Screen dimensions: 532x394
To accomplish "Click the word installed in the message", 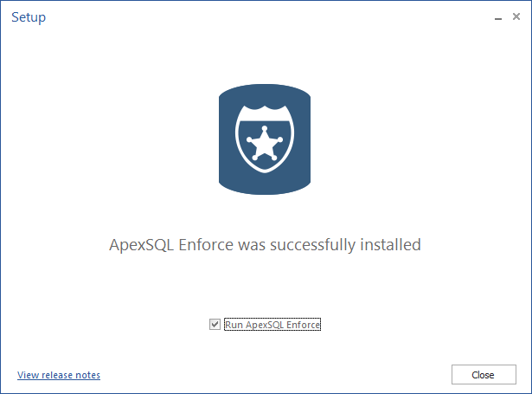I will (390, 244).
